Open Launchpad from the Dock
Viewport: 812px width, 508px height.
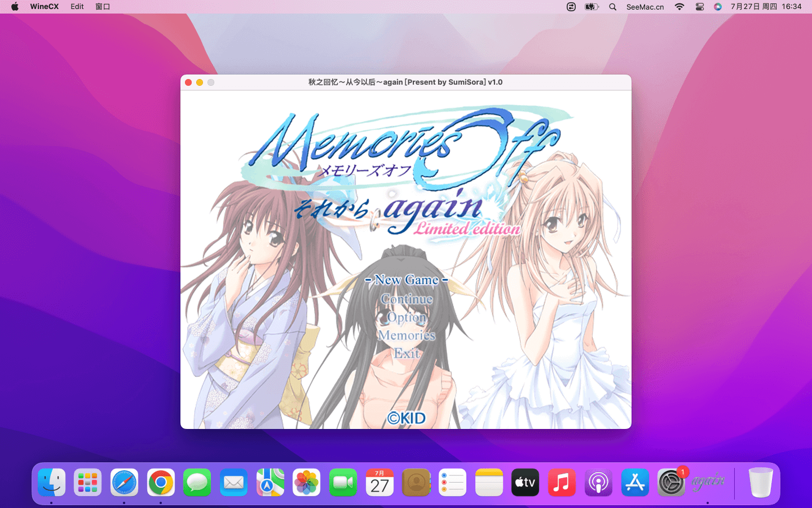point(88,482)
